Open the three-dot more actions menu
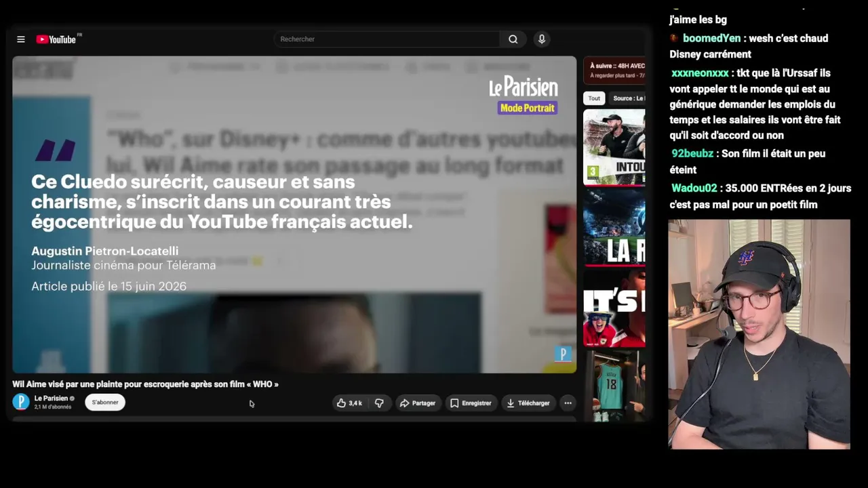Screen dimensions: 868x488 tap(568, 403)
